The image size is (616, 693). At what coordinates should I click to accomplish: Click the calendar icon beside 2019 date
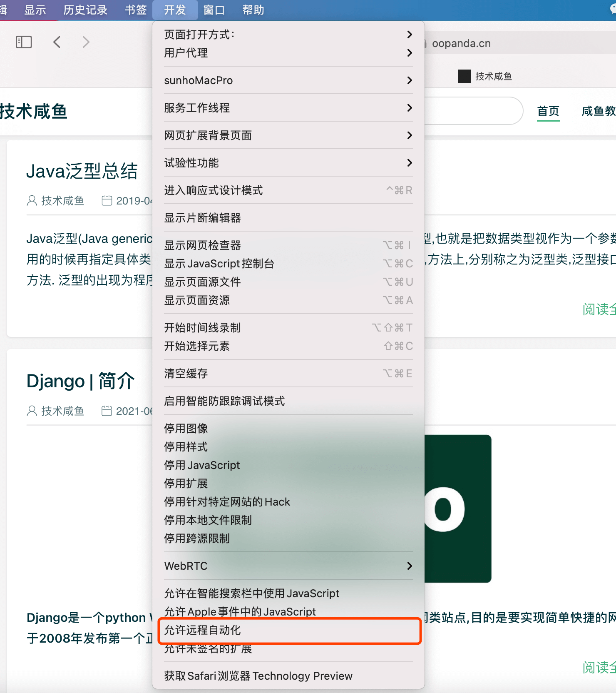click(107, 201)
